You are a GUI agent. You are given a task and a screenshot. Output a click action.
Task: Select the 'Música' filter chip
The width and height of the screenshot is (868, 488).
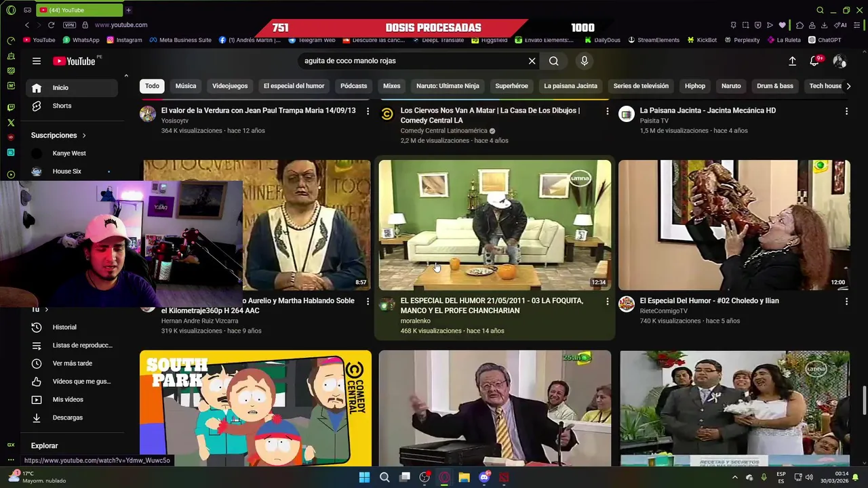click(186, 86)
